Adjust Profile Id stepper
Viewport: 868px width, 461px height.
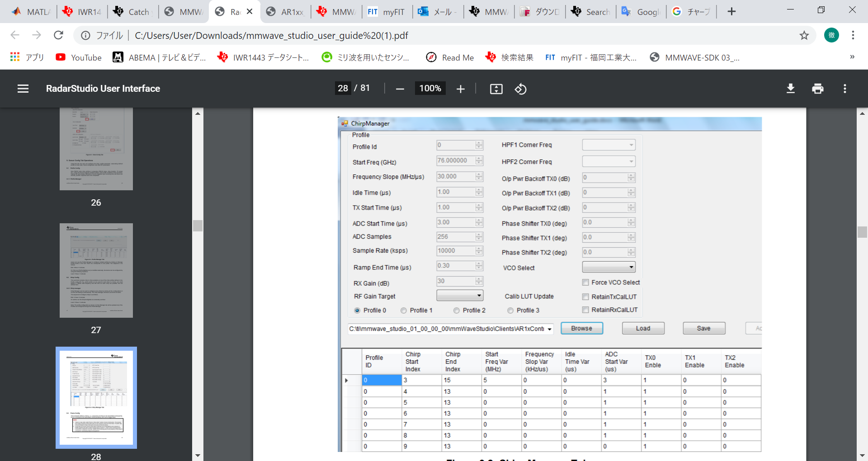click(x=479, y=145)
